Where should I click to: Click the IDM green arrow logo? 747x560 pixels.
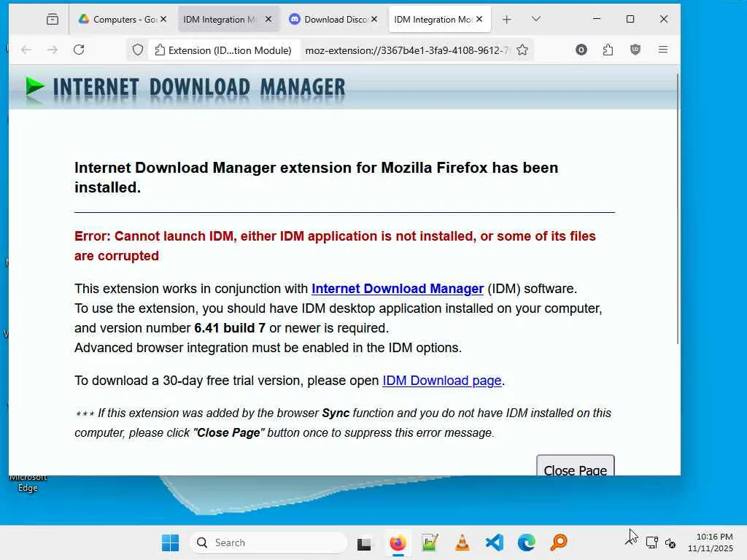click(x=35, y=87)
